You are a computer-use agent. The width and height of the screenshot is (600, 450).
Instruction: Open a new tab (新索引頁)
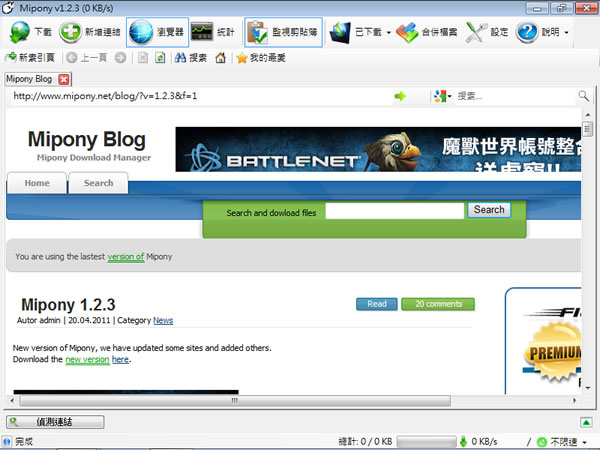click(x=30, y=58)
